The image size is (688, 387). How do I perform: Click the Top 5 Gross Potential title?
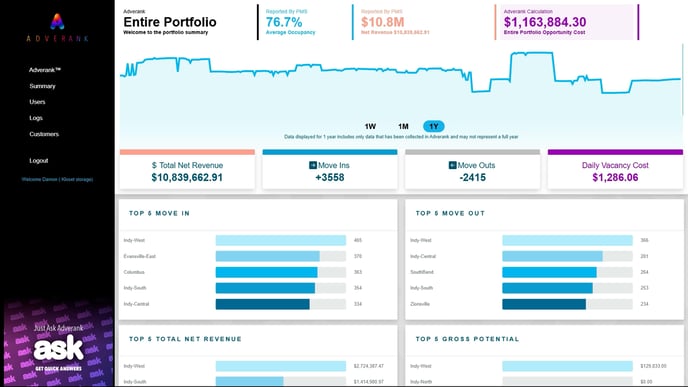[467, 339]
